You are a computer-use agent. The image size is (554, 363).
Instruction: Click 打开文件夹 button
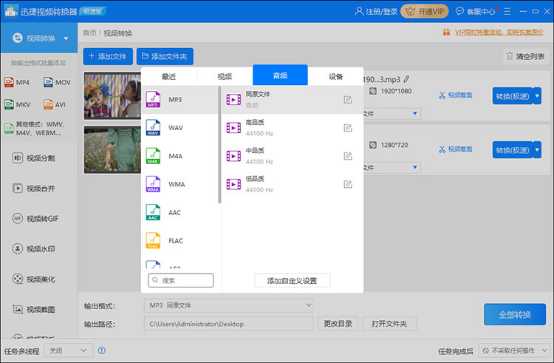click(x=389, y=323)
